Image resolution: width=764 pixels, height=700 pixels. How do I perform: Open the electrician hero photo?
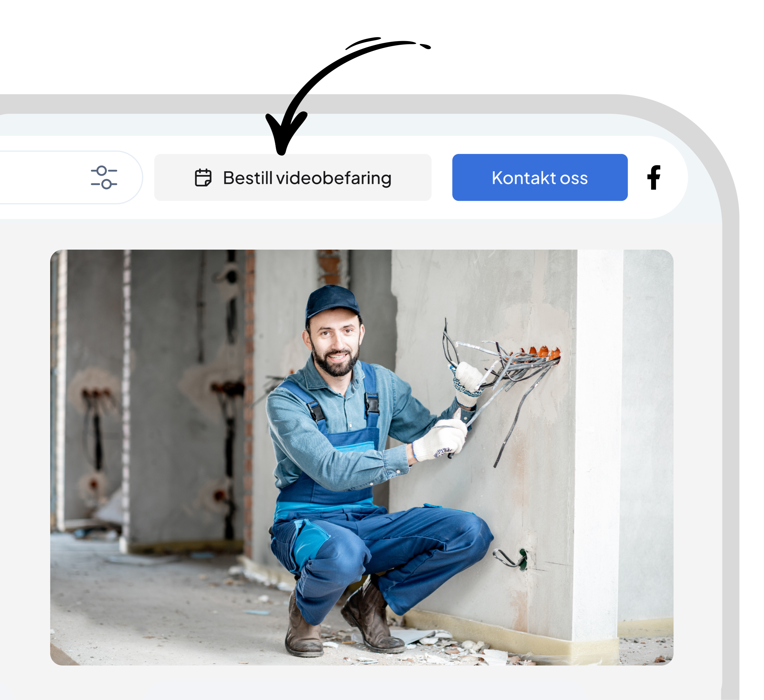[x=362, y=457]
